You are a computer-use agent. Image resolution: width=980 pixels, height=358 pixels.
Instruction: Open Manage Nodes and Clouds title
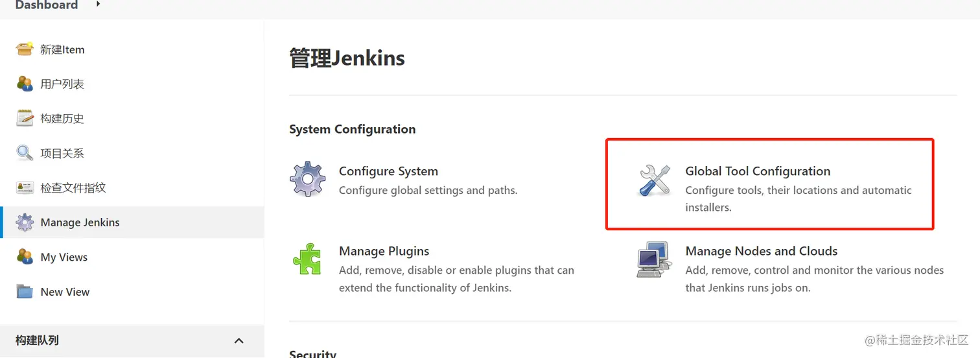[x=762, y=251]
